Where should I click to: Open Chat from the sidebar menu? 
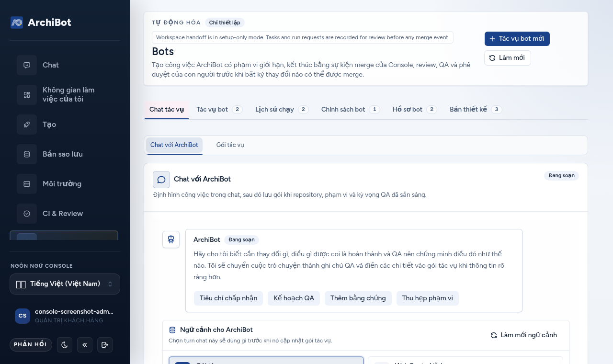click(x=65, y=65)
